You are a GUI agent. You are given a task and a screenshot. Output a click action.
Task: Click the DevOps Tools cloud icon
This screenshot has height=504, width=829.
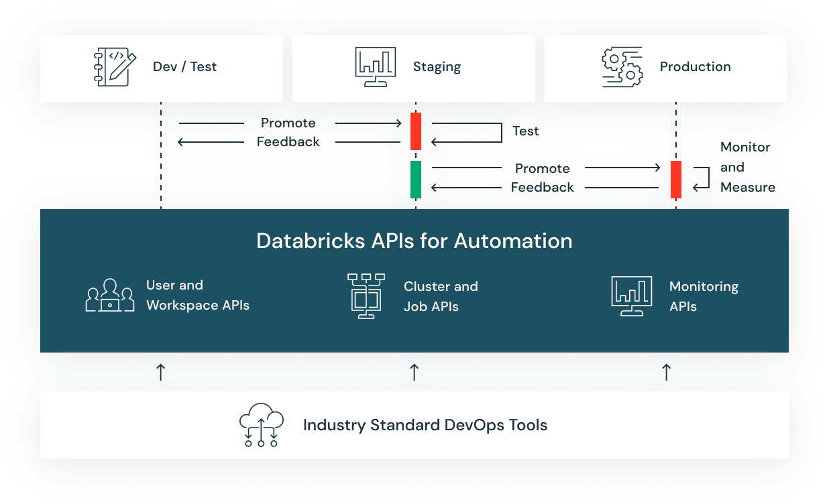262,425
